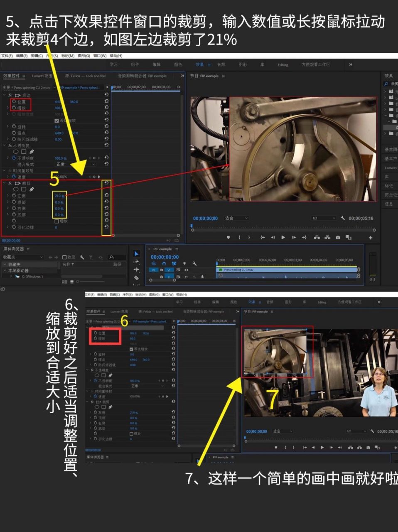The width and height of the screenshot is (398, 532).
Task: Open the 文件(F) menu in top menu bar
Action: (7, 56)
